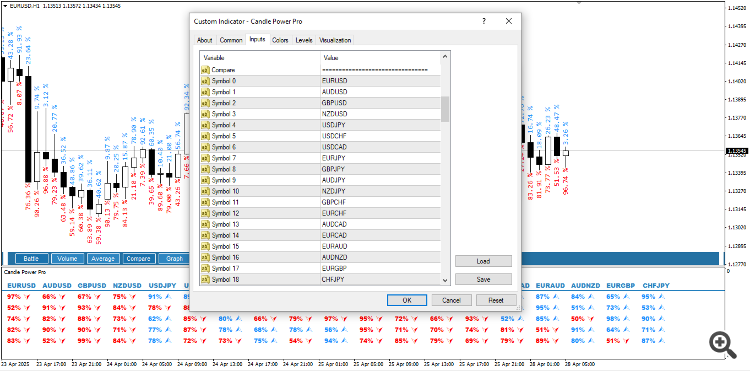Close the Candle Power Pro dialog
Viewport: 750px width, 371px height.
pyautogui.click(x=508, y=21)
